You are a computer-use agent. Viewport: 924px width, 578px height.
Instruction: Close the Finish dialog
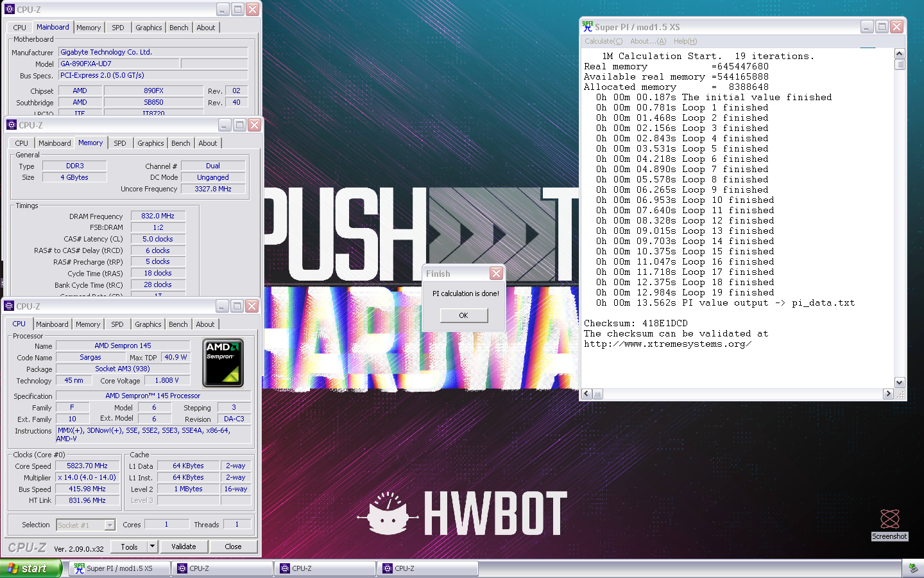click(496, 274)
